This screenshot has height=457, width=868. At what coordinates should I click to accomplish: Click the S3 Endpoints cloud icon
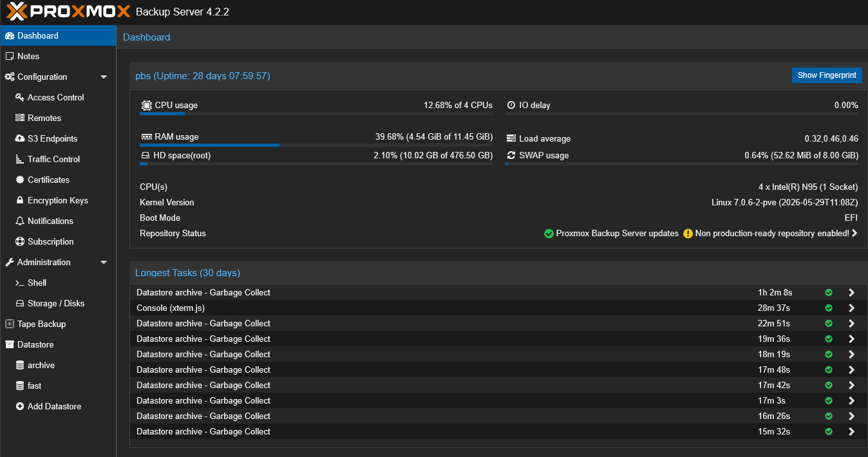pyautogui.click(x=20, y=139)
